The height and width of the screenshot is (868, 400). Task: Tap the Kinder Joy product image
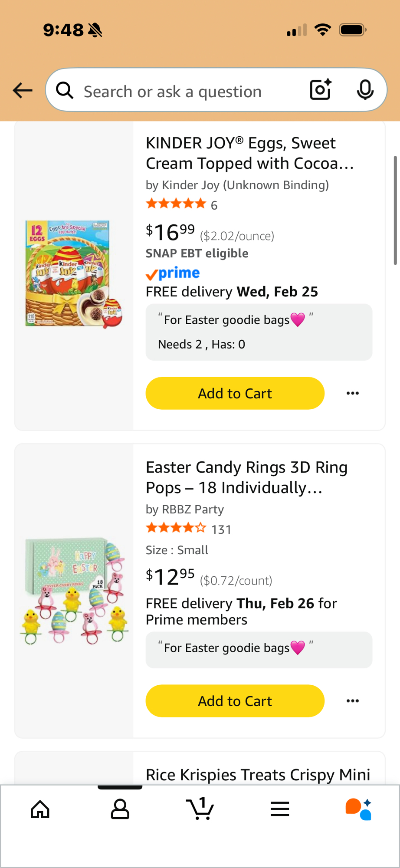[74, 273]
